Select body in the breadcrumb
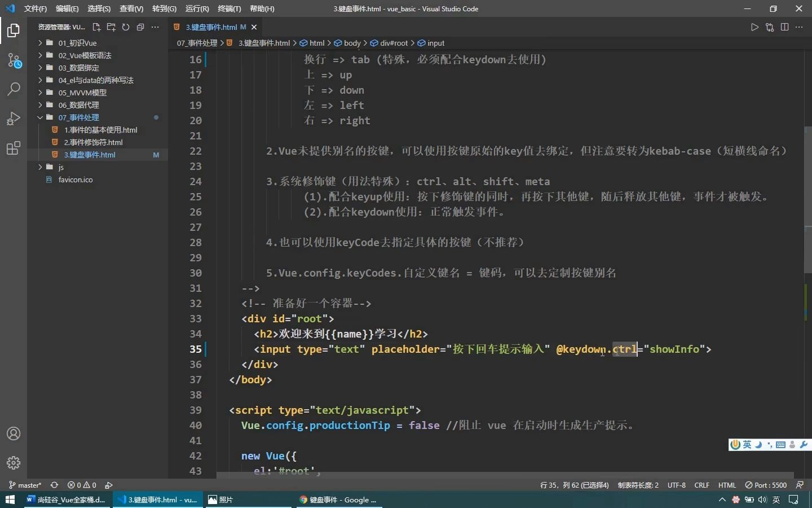 pyautogui.click(x=352, y=43)
